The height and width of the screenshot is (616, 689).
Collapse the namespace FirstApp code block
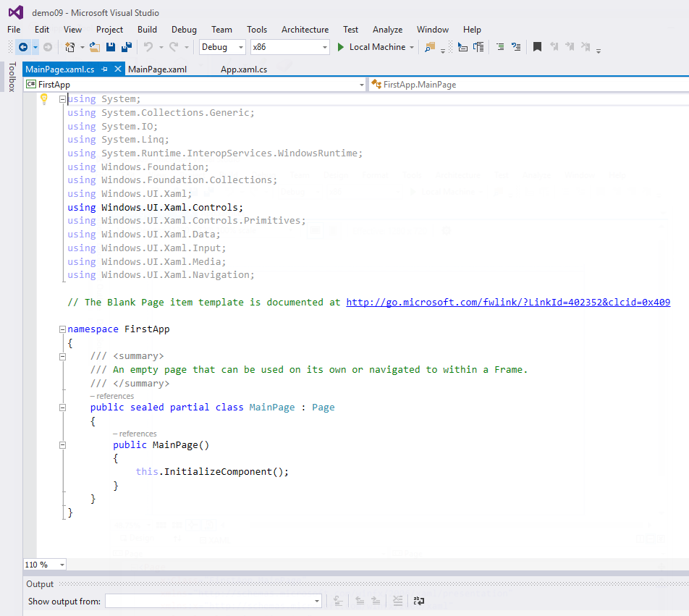[62, 329]
